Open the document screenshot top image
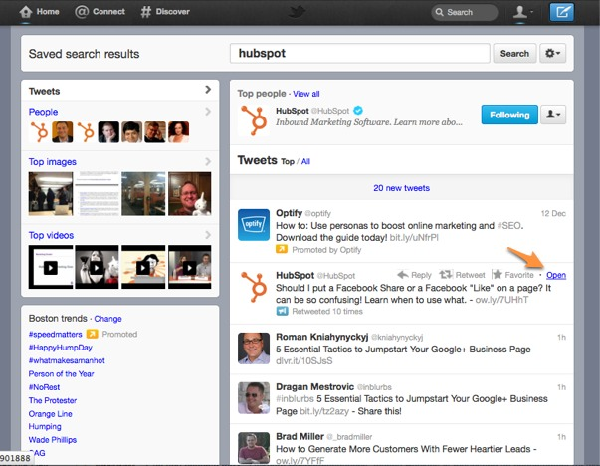This screenshot has height=466, width=600. tap(97, 194)
